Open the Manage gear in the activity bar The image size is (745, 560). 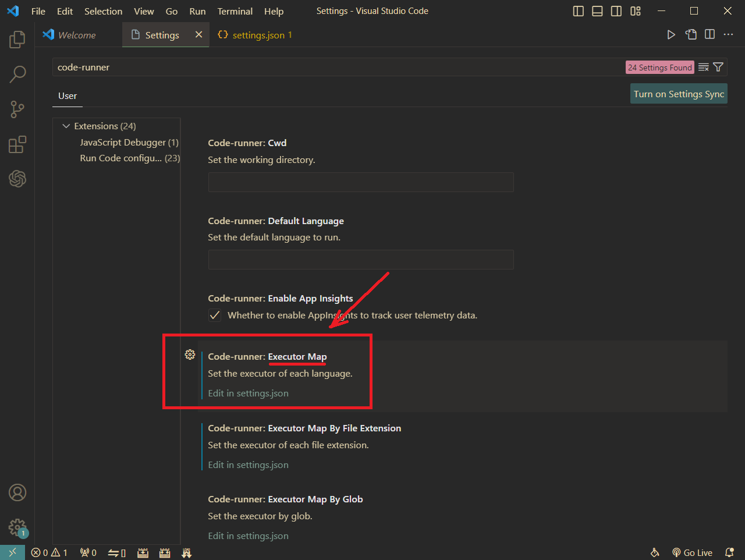(17, 527)
